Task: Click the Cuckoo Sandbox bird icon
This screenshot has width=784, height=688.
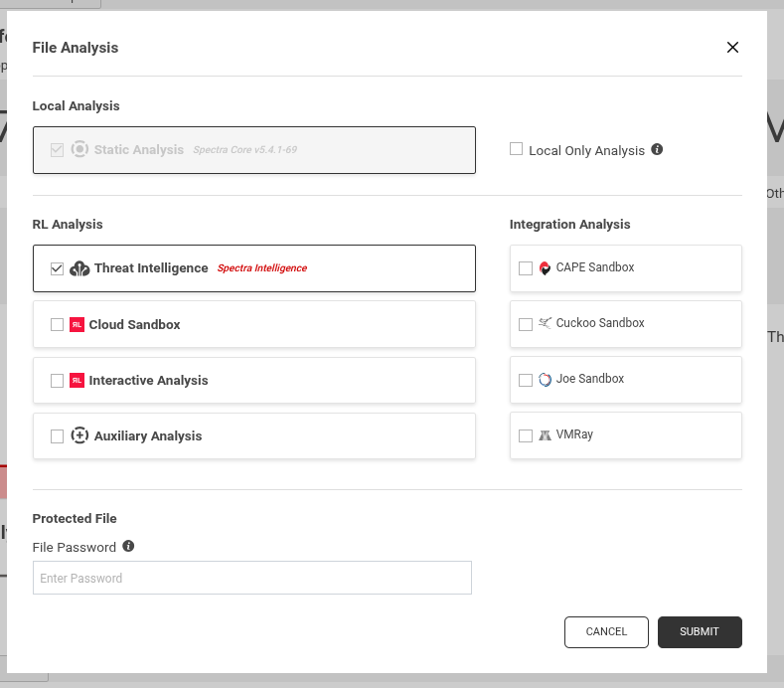Action: 545,323
